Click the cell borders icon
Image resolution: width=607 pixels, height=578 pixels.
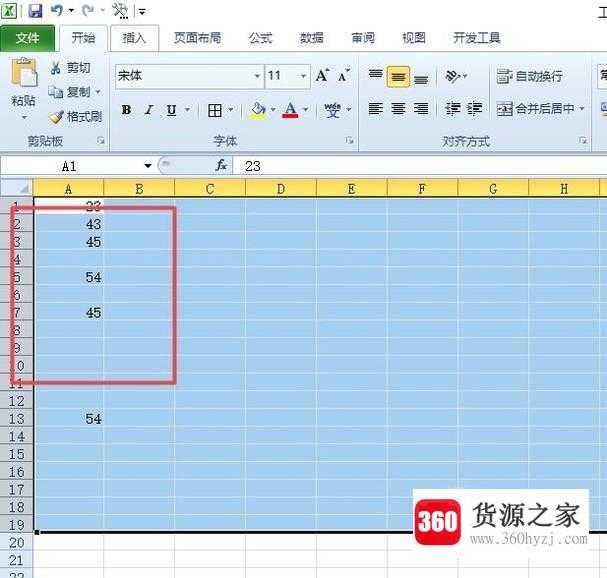tap(215, 110)
